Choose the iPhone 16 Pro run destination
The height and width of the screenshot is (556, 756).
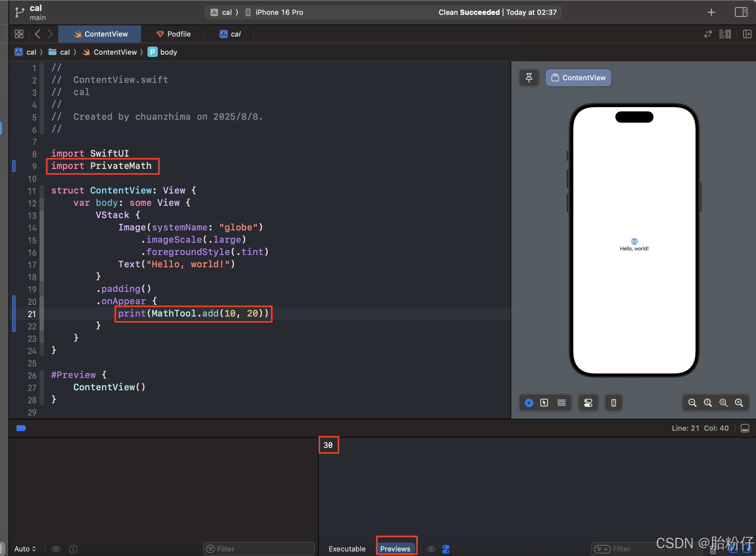pos(275,12)
